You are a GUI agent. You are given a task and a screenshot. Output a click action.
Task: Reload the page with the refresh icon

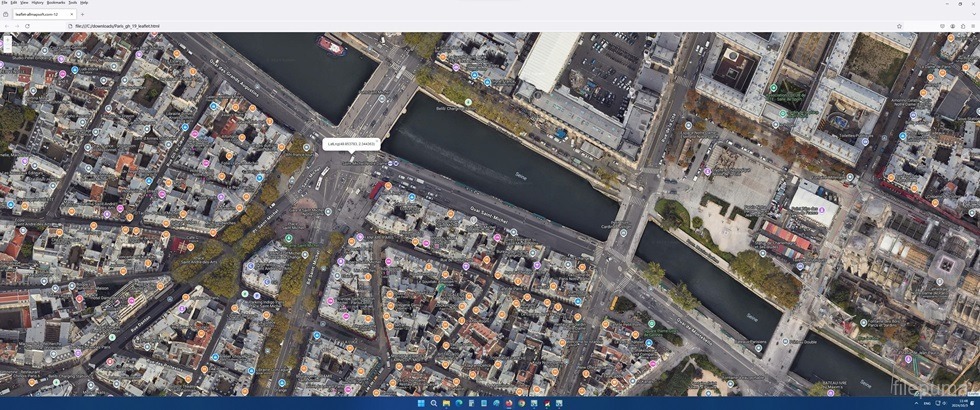(27, 26)
